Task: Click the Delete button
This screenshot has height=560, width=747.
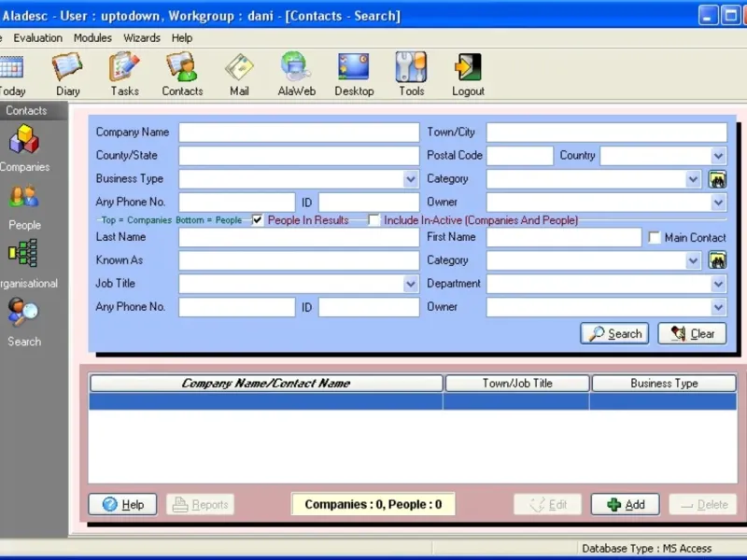Action: tap(703, 504)
